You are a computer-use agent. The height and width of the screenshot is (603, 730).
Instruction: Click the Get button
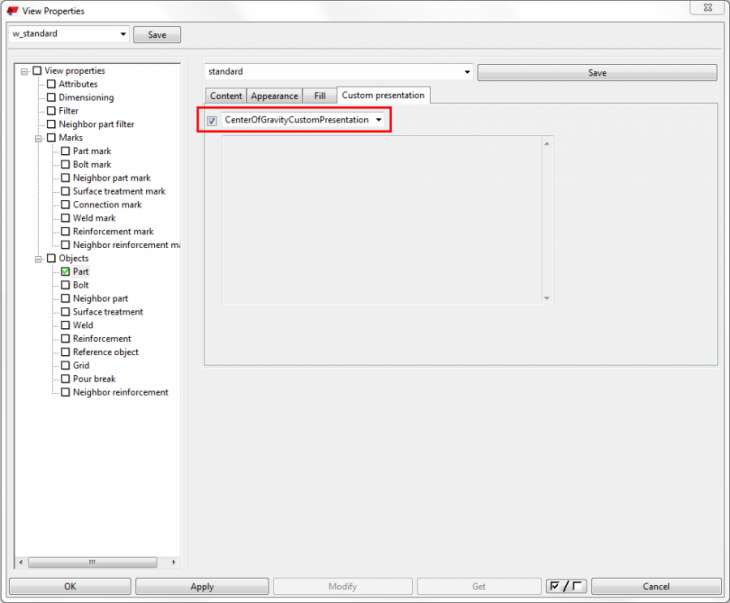point(479,586)
